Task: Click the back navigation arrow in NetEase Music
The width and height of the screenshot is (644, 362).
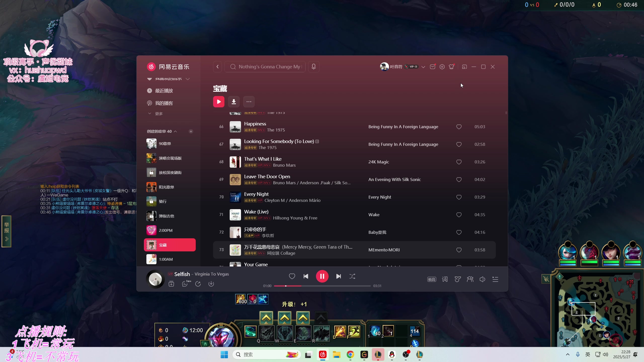Action: click(x=218, y=67)
